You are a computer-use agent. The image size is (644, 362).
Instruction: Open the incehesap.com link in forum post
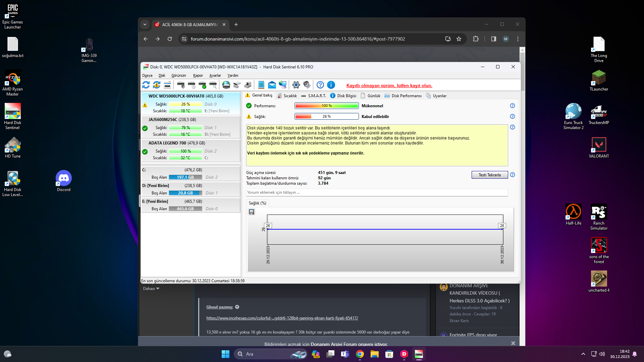282,318
